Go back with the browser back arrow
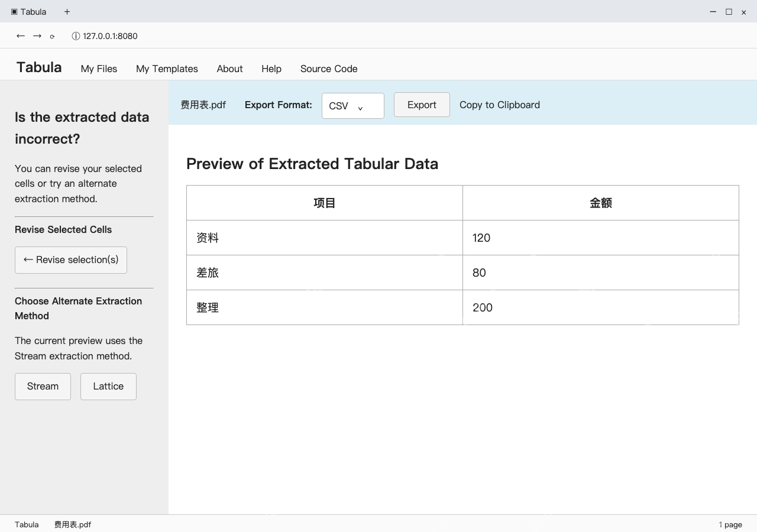This screenshot has width=757, height=532. tap(21, 36)
